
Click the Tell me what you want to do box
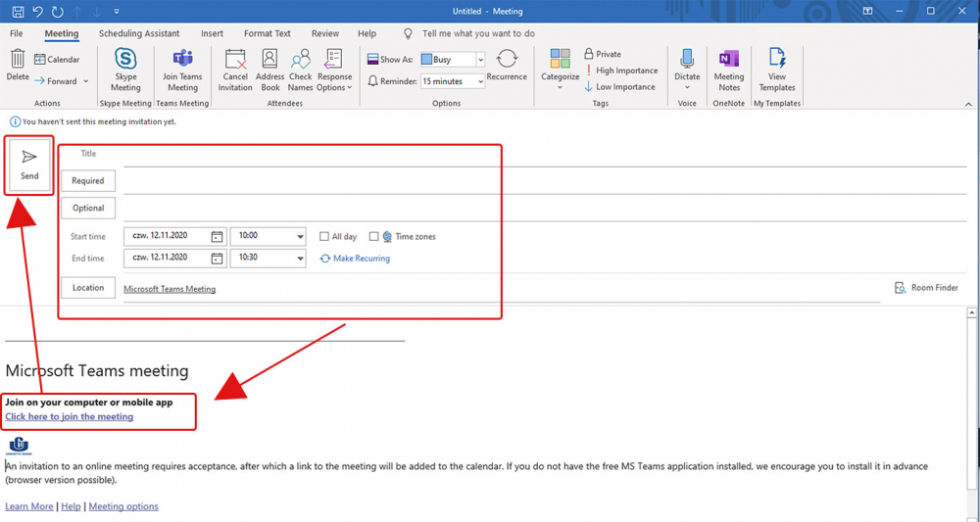(x=478, y=33)
